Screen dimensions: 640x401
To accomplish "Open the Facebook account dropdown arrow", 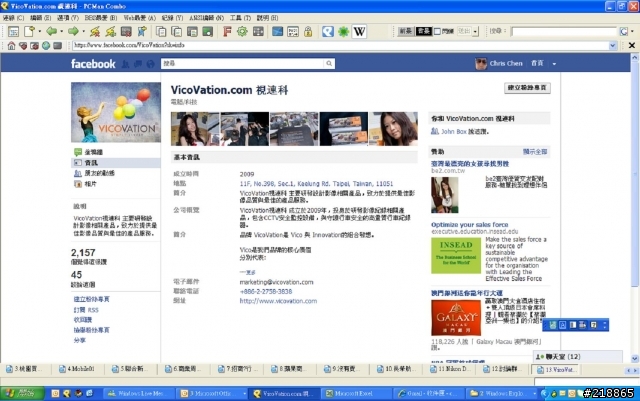I will point(554,64).
